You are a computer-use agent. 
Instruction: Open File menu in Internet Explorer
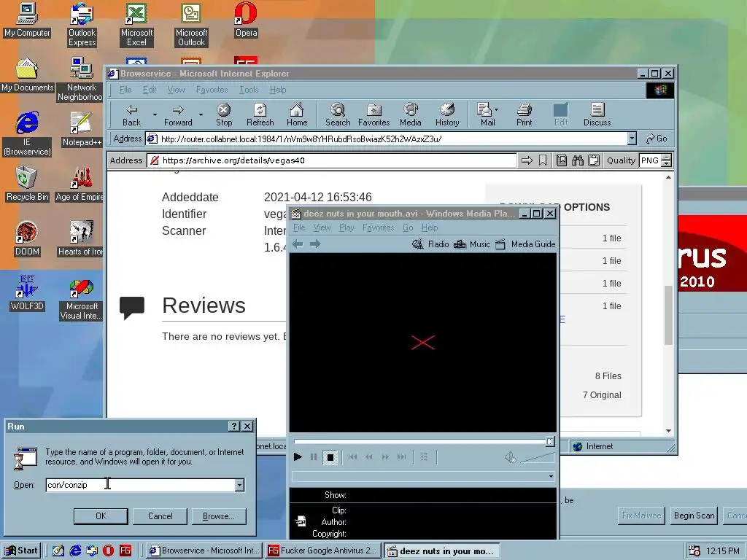click(x=125, y=90)
